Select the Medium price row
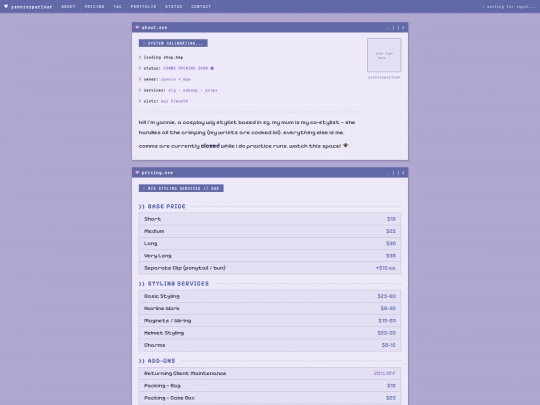Screen dimensions: 540x405 click(270, 231)
